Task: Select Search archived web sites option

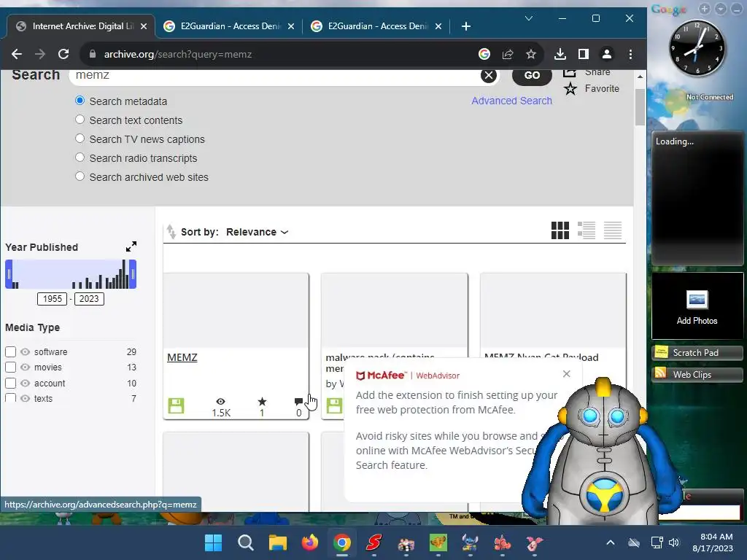Action: coord(80,176)
